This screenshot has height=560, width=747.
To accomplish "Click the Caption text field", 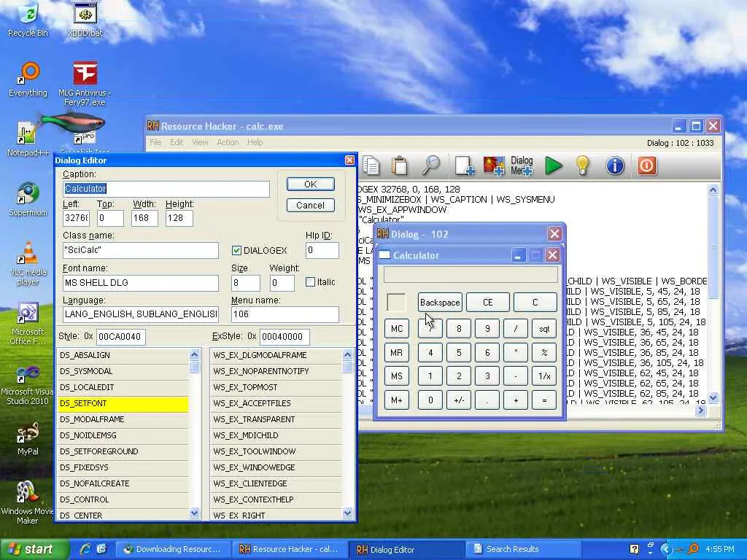I will (x=166, y=189).
